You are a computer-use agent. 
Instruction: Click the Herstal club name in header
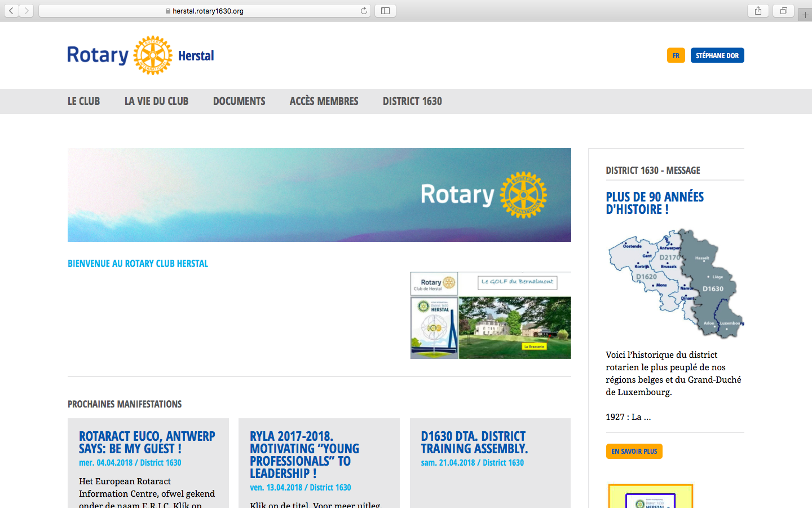(x=196, y=56)
